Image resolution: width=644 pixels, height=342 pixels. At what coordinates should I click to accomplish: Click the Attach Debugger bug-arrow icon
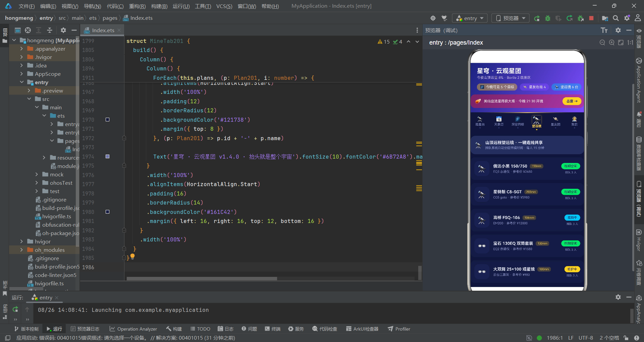point(581,18)
